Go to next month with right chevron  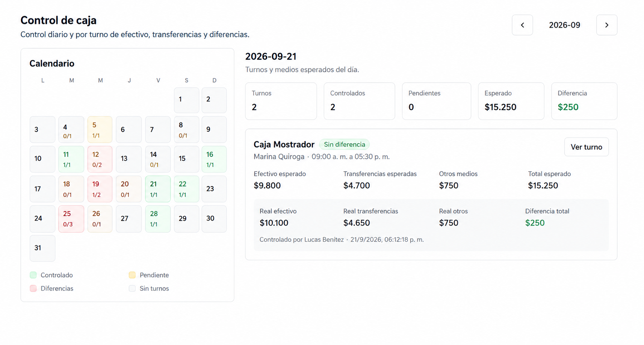606,25
